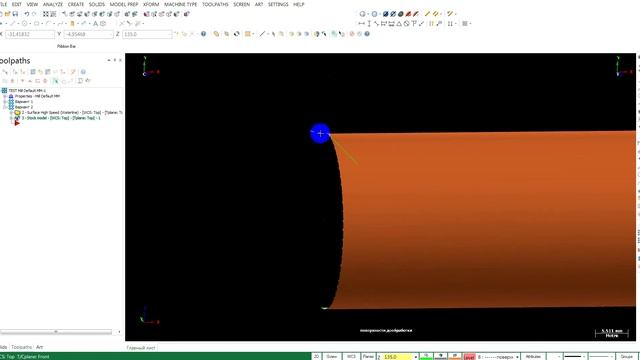
Task: Click the green wireframe color swatch
Action: [426, 357]
